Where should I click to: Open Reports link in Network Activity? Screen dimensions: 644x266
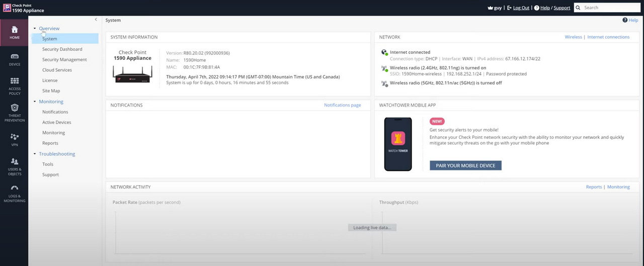594,187
